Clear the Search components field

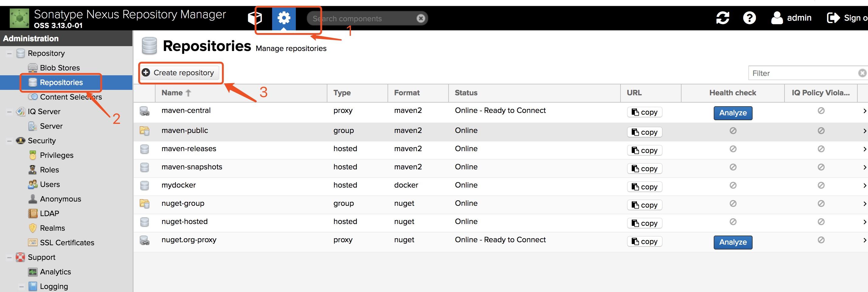coord(421,19)
